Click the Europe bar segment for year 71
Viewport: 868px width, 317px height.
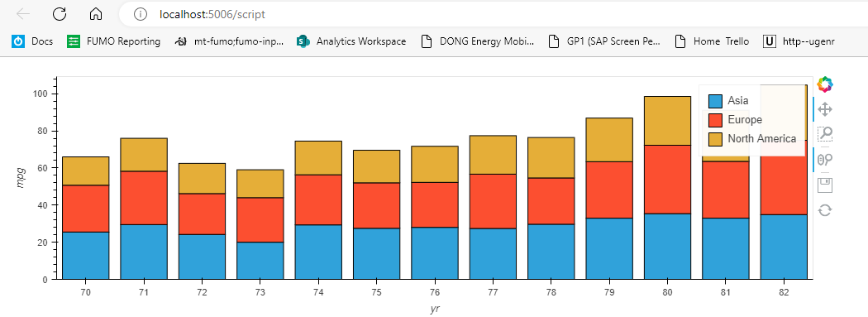click(144, 198)
